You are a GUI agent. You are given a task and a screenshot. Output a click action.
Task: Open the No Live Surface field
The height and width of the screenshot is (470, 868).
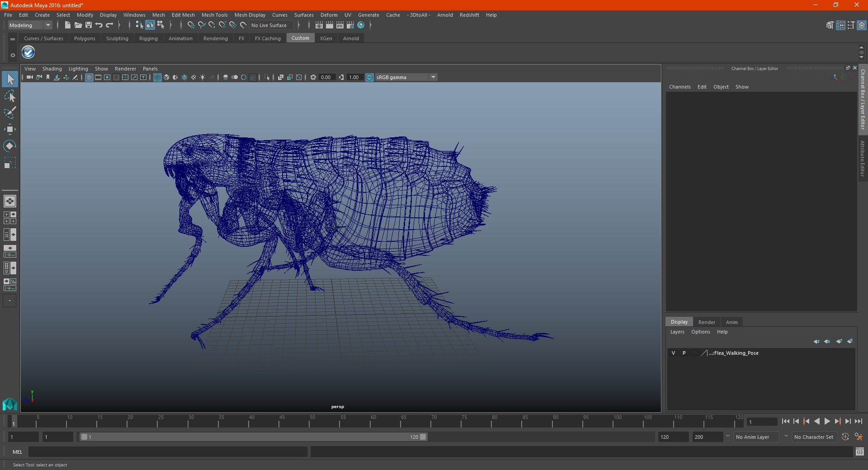271,25
